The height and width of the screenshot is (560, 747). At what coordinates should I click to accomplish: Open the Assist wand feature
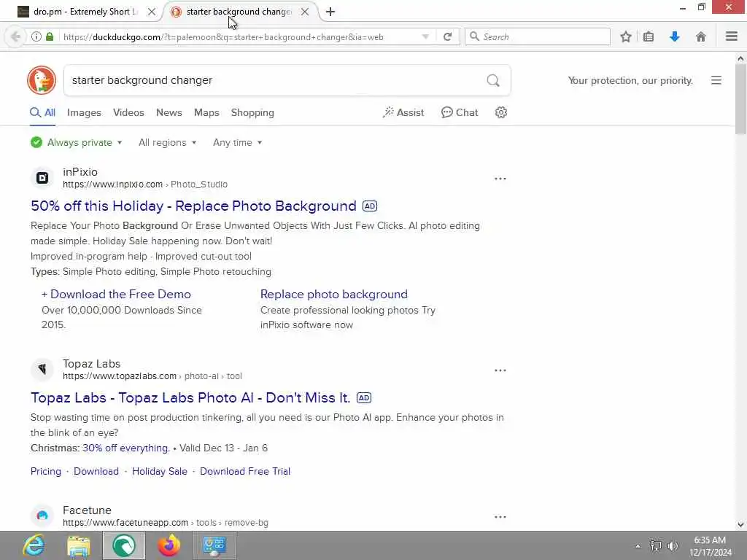(403, 112)
